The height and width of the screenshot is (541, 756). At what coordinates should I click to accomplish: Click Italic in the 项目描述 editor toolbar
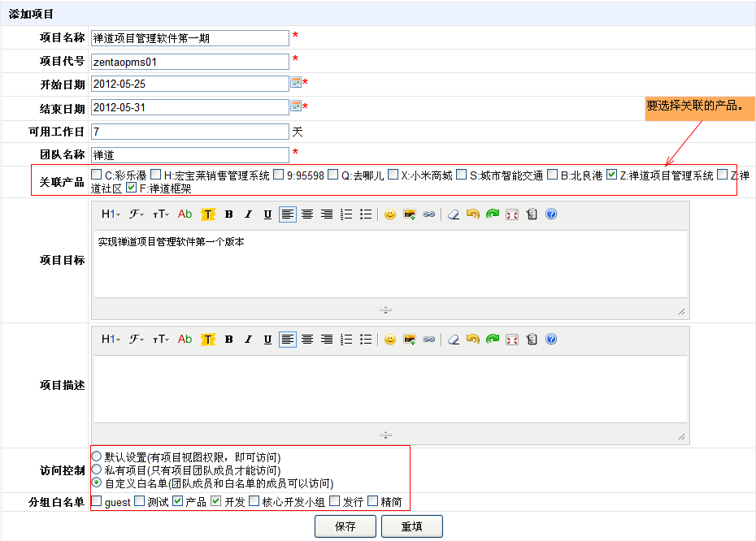[x=248, y=340]
